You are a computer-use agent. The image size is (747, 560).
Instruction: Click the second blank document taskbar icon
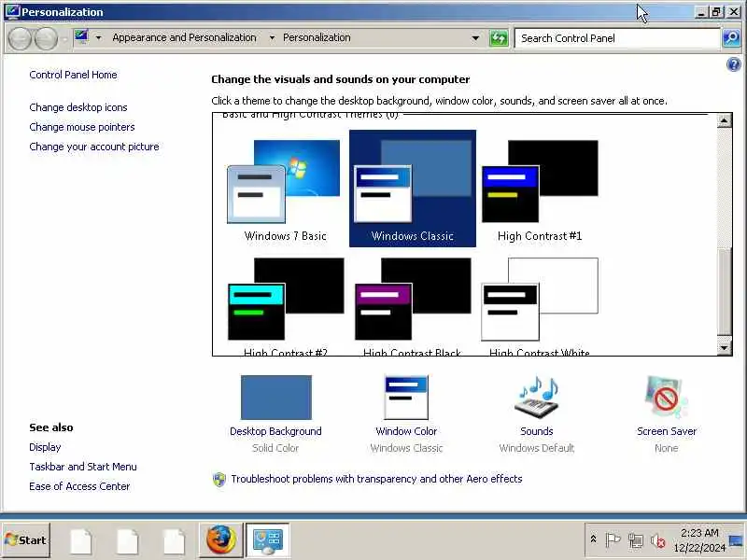127,541
